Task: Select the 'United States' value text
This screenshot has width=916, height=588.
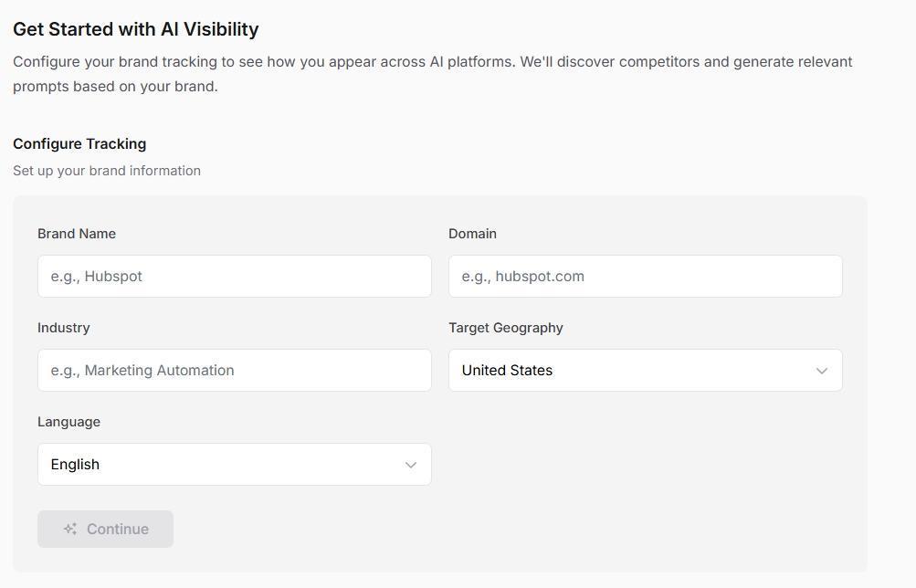Action: [x=507, y=371]
